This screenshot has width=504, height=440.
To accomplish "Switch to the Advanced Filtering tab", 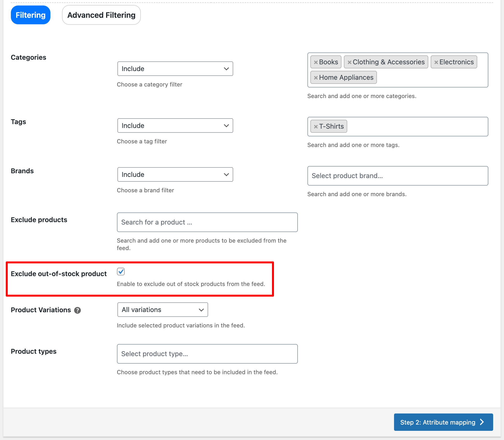I will point(101,15).
